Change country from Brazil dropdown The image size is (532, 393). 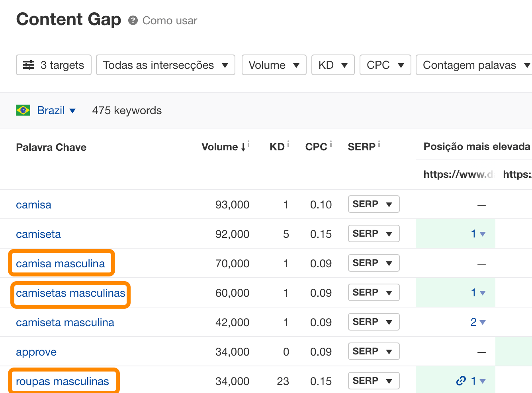click(56, 110)
